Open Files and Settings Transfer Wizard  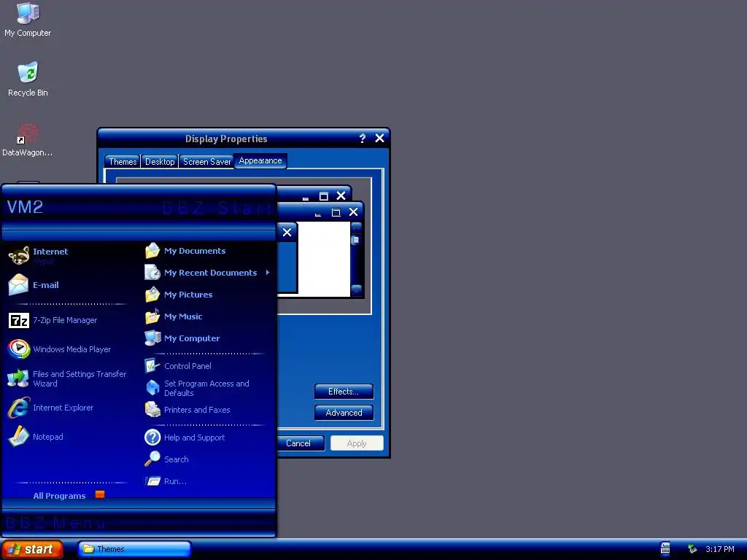pyautogui.click(x=66, y=378)
